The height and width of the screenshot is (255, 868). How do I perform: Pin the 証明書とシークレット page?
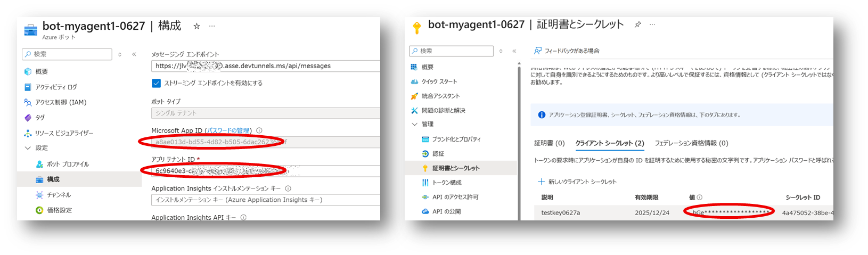coord(637,24)
